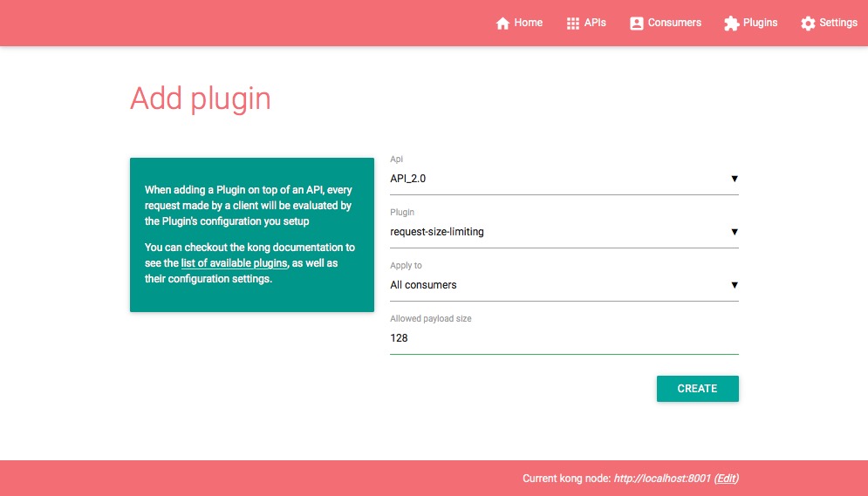Expand the Plugin dropdown arrow
This screenshot has height=496, width=868.
coord(734,232)
